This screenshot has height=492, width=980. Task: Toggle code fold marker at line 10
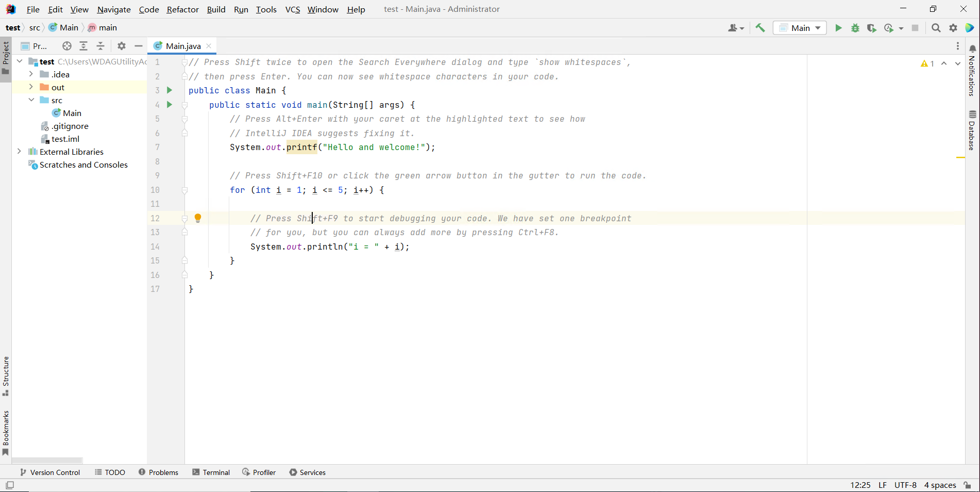[184, 190]
